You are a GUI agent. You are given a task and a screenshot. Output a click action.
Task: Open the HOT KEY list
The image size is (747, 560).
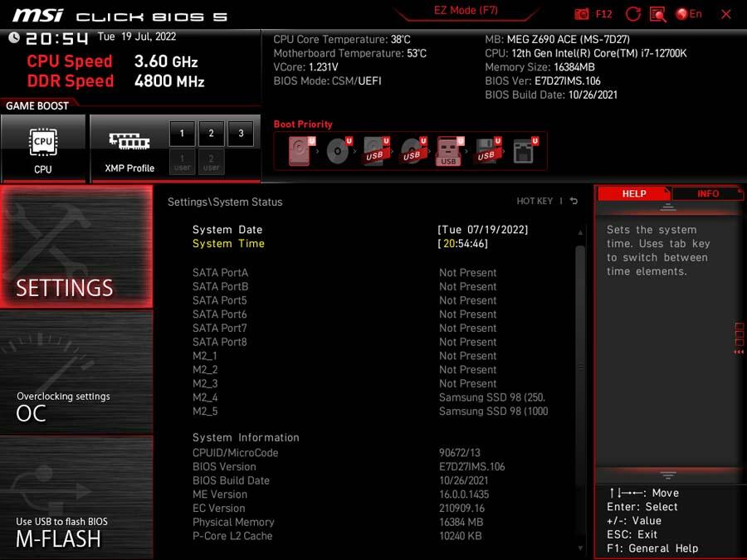click(x=535, y=201)
